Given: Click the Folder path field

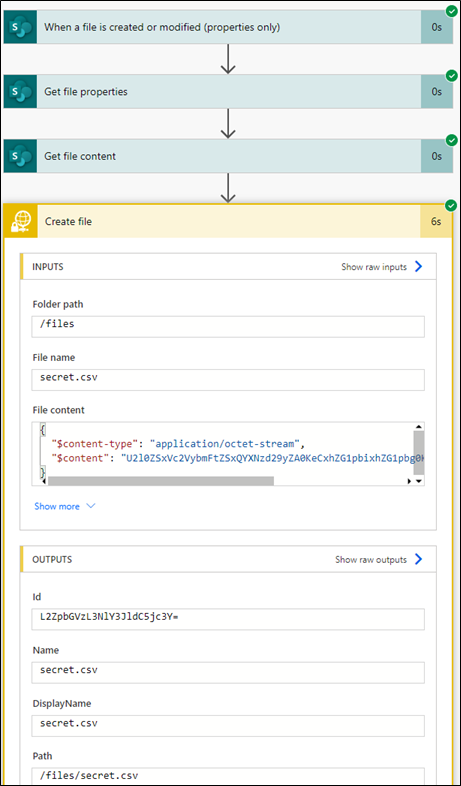Looking at the screenshot, I should 228,326.
